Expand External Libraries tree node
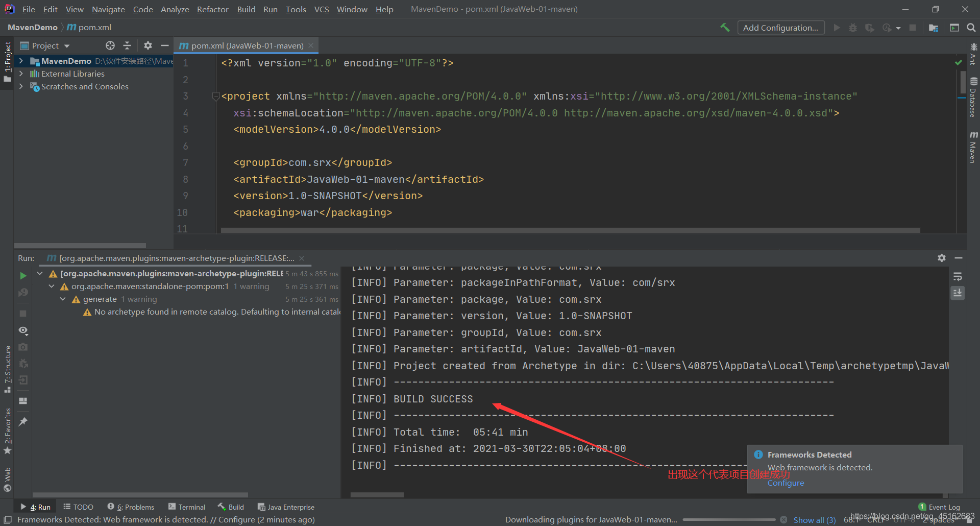 (21, 74)
